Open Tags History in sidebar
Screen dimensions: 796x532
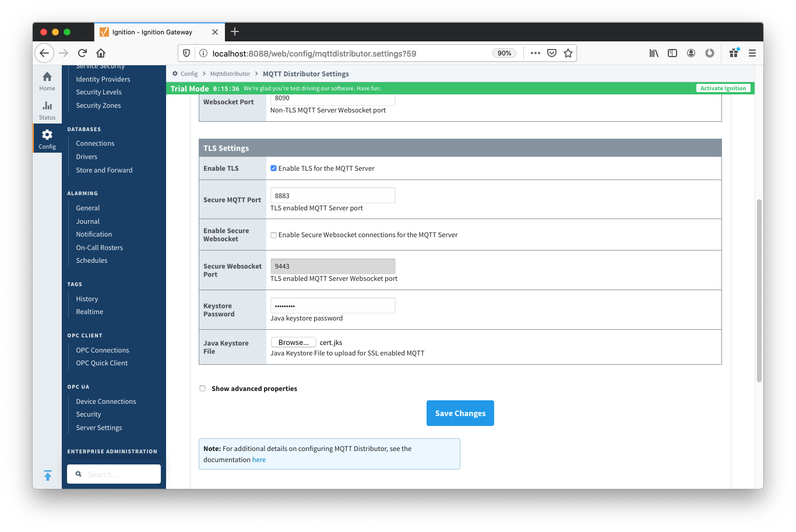click(x=87, y=299)
